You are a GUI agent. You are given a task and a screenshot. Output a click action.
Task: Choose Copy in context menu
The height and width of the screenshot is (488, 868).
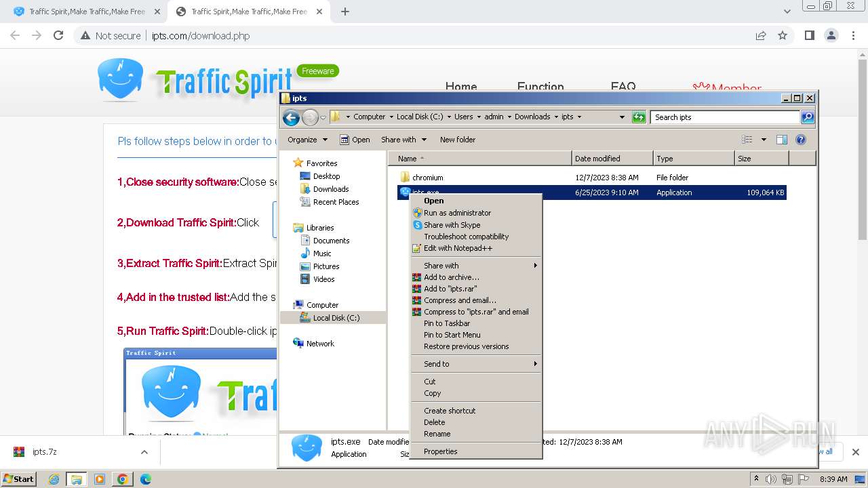point(476,393)
